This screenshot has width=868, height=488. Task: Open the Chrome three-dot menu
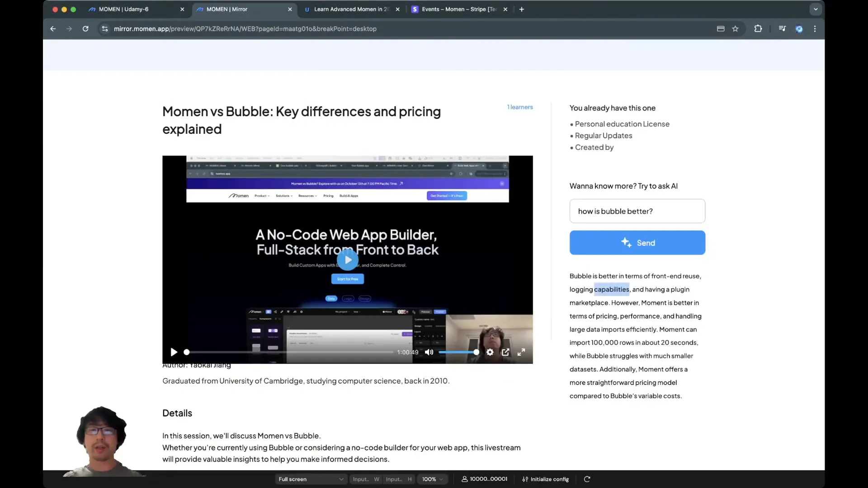click(815, 28)
